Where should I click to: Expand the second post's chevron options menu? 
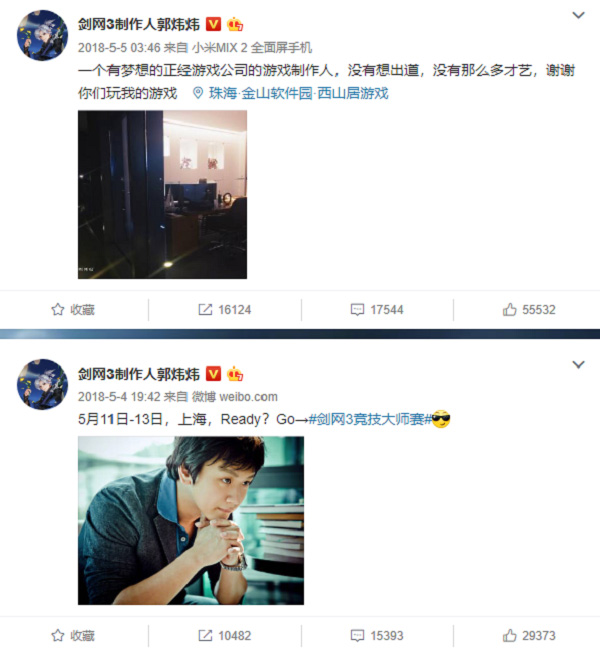(x=578, y=365)
